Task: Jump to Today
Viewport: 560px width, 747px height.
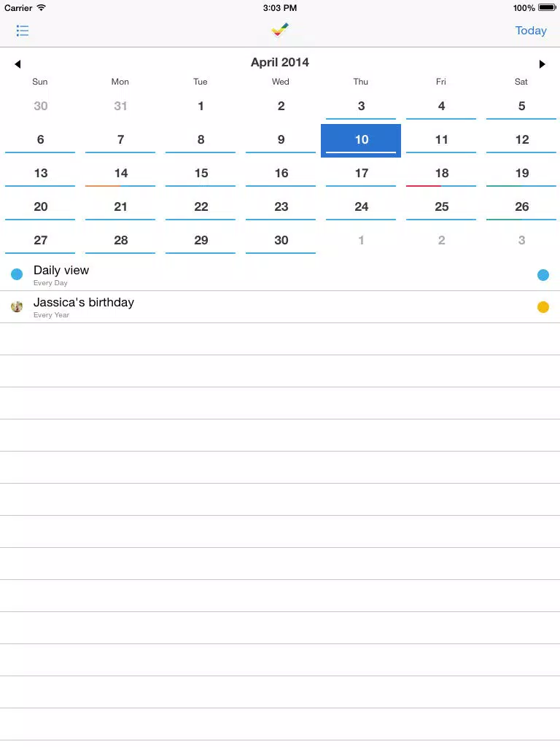Action: coord(531,31)
